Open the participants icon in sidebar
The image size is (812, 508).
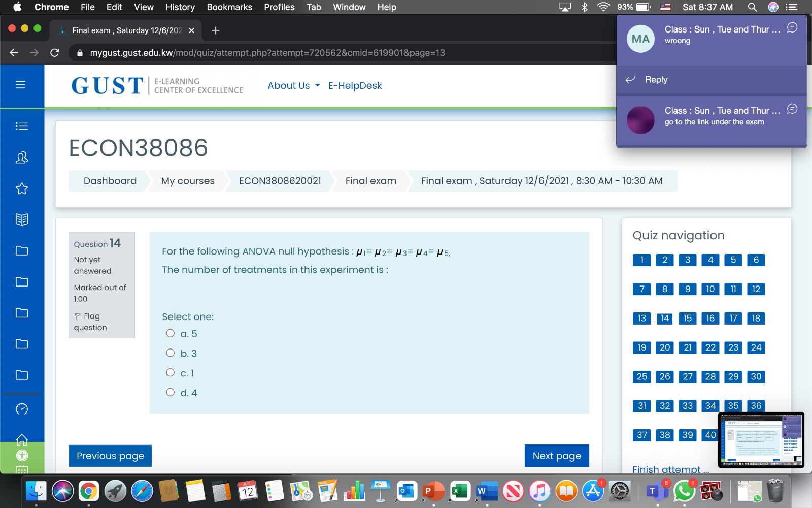[21, 157]
